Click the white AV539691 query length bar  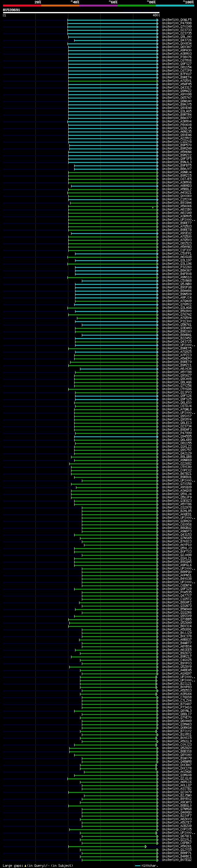81,12
